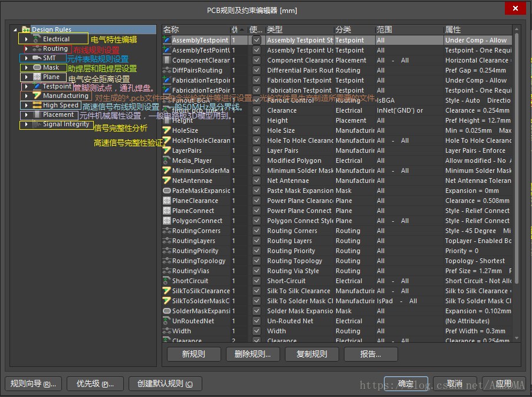Click the PlaneClearance rule icon

coord(166,201)
